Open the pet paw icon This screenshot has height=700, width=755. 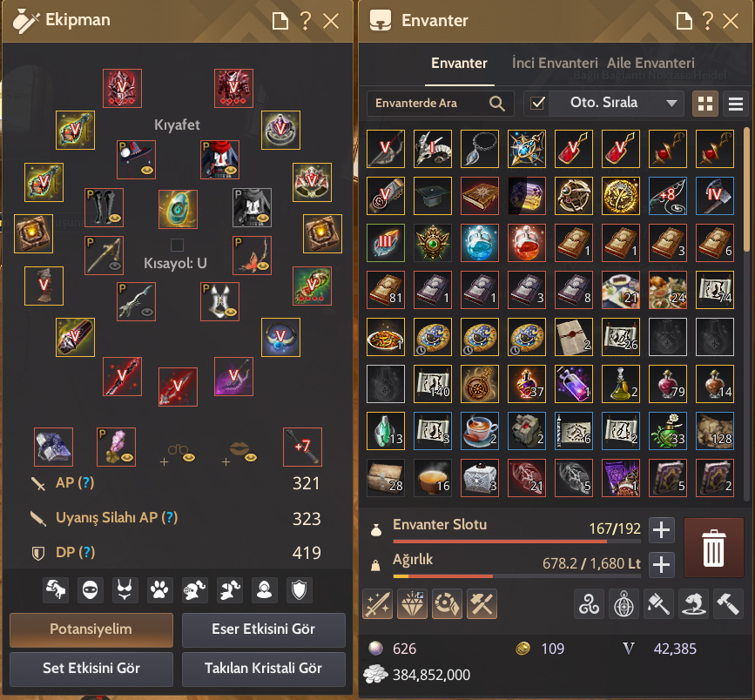(x=159, y=589)
